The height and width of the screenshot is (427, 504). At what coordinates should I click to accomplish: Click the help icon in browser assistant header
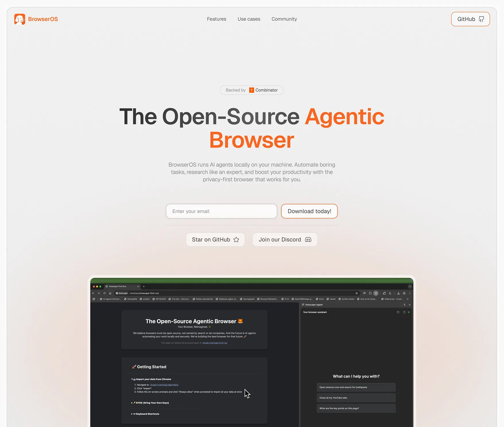pos(398,312)
